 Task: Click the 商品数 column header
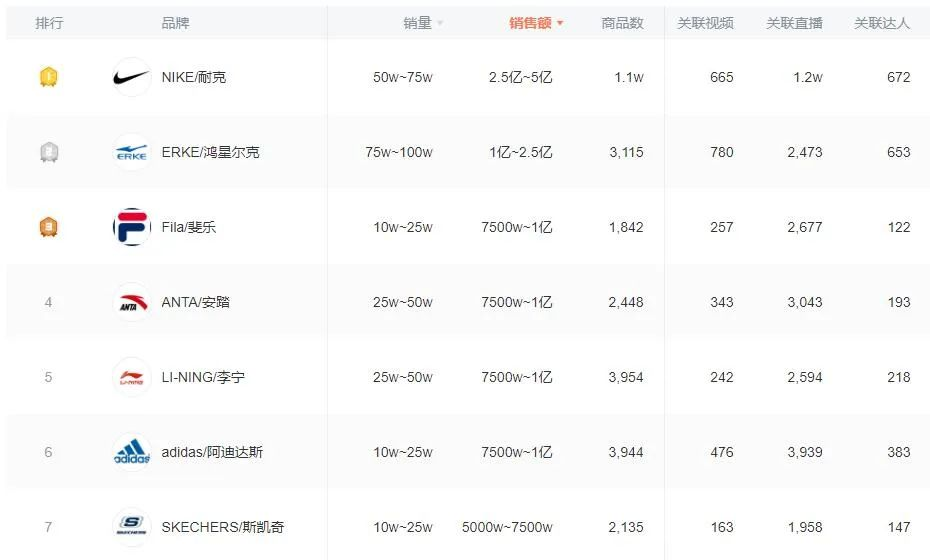622,23
